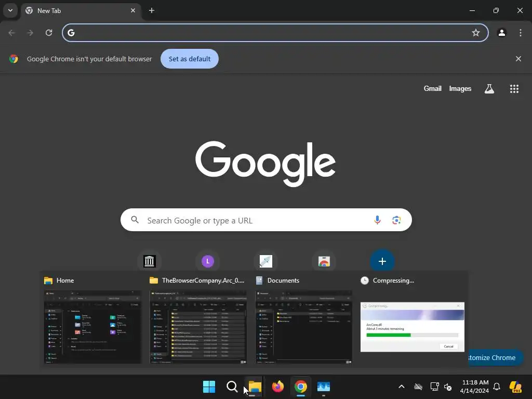532x399 pixels.
Task: Open the tab search dropdown arrow
Action: [10, 10]
